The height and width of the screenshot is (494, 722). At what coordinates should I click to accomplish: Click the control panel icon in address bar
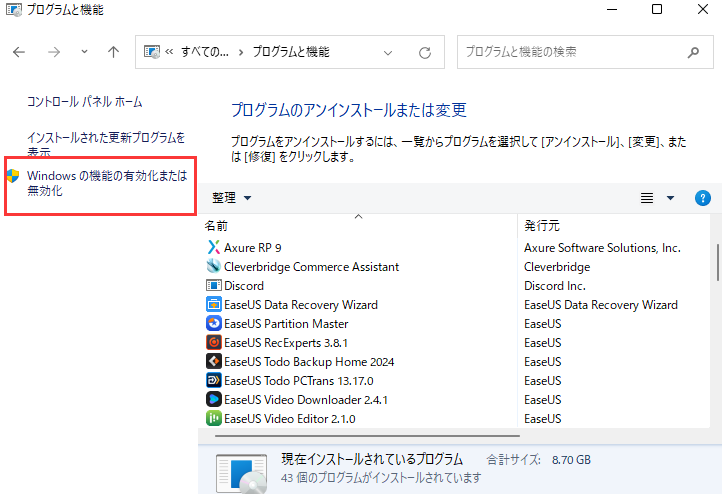pos(152,52)
